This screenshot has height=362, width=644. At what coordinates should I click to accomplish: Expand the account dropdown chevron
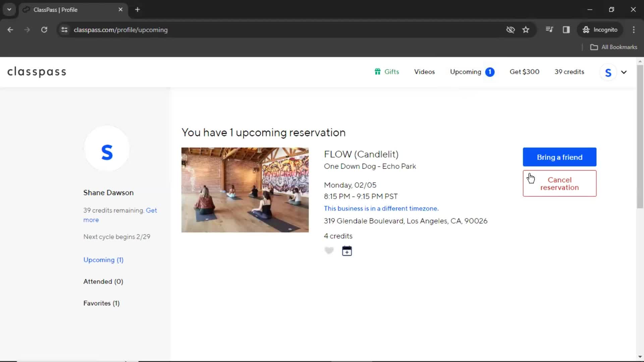[624, 72]
